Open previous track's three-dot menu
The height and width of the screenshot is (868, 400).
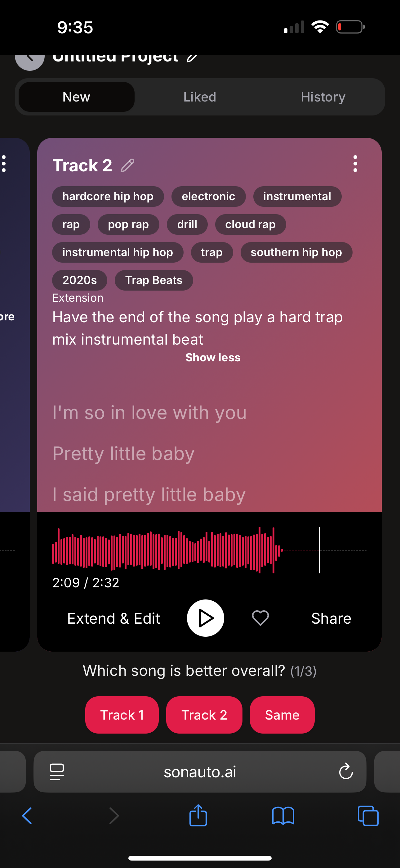(4, 164)
